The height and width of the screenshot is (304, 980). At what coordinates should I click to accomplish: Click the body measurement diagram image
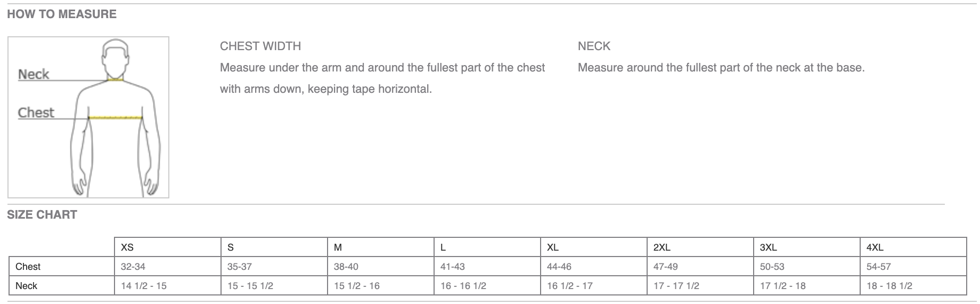point(88,117)
